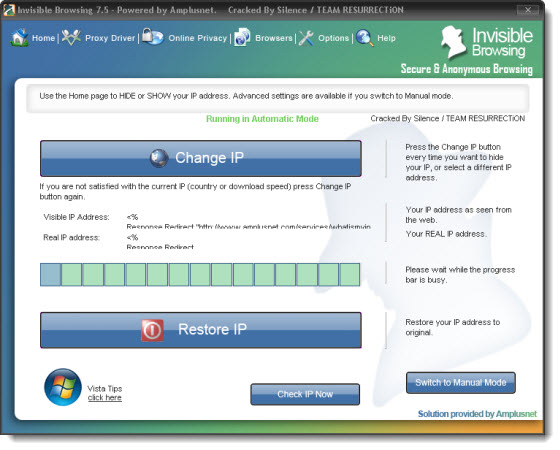560x450 pixels.
Task: Click the Online Privacy padlock icon
Action: 153,36
